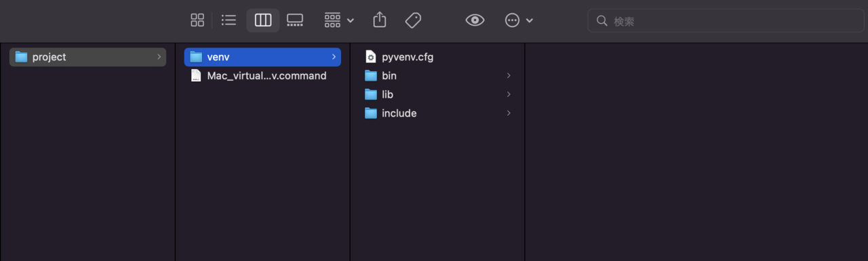Select column view mode
Image resolution: width=868 pixels, height=261 pixels.
tap(263, 20)
